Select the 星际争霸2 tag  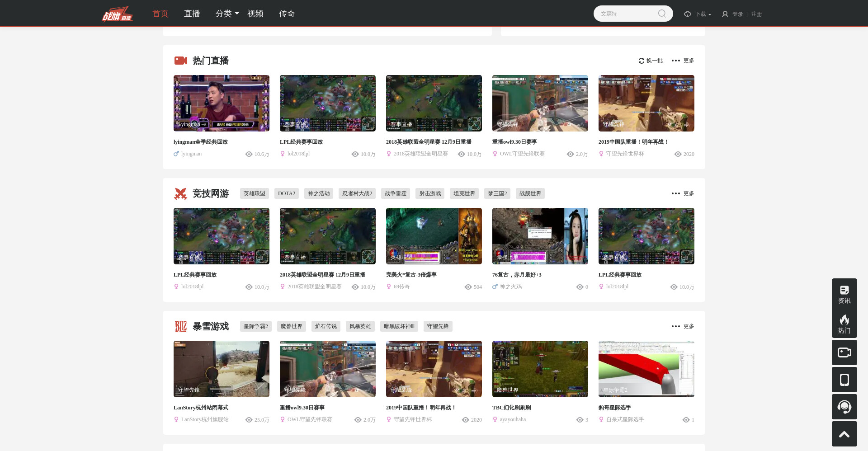(256, 326)
